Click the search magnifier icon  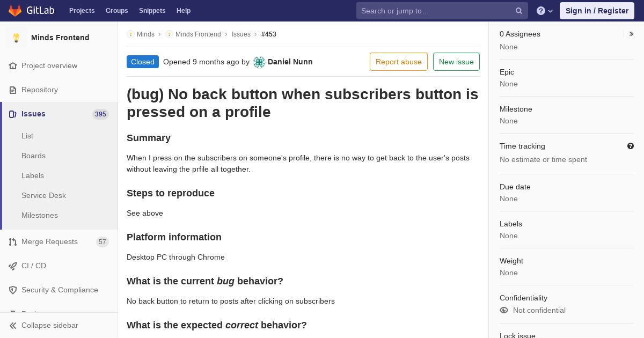tap(519, 11)
